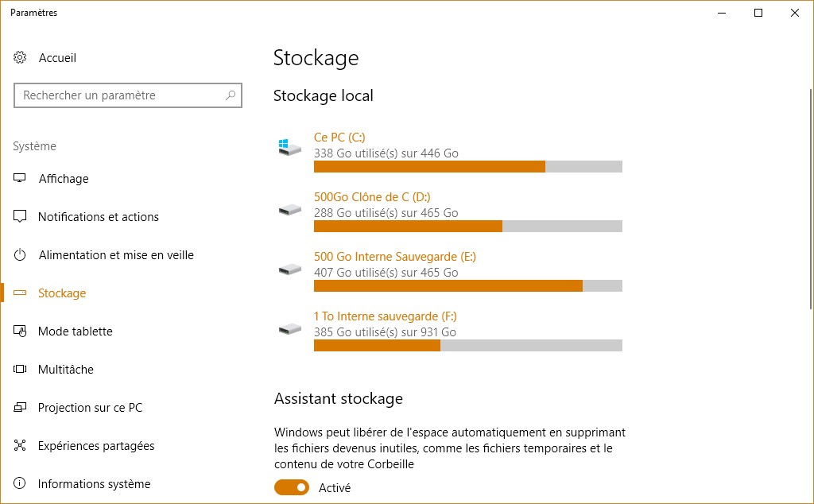
Task: Click the Affichage monitor icon
Action: (21, 179)
